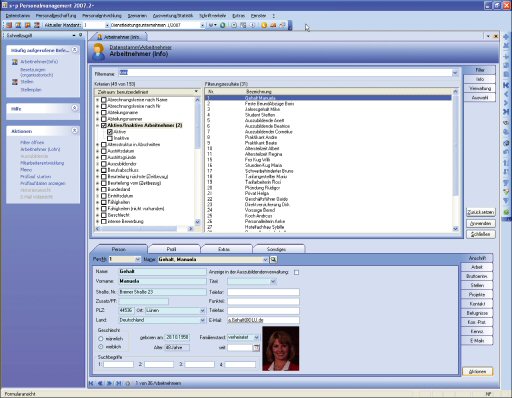This screenshot has width=512, height=398.
Task: Click the calendar icon next to the 'seit' field
Action: (x=256, y=348)
